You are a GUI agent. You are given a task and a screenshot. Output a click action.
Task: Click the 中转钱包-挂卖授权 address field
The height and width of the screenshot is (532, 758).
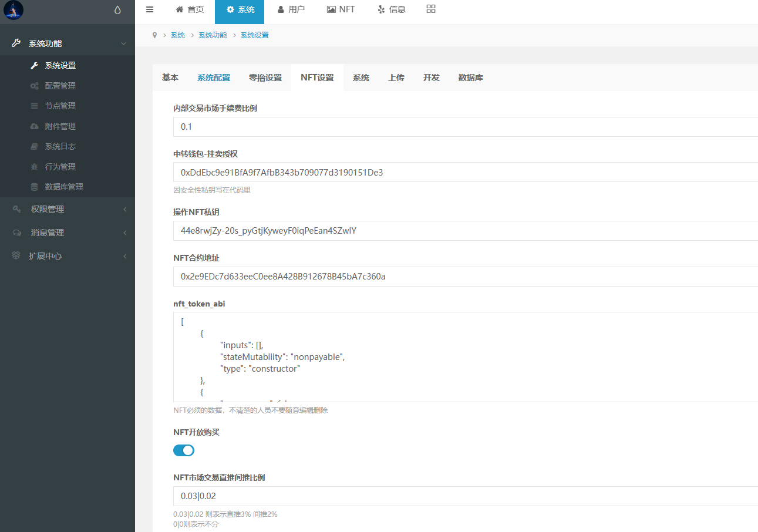click(x=466, y=172)
